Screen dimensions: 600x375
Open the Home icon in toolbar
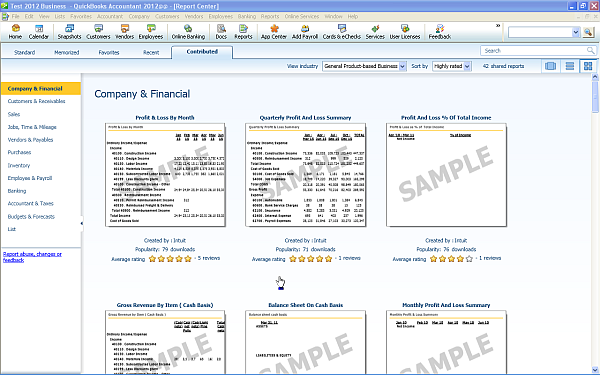(x=15, y=32)
